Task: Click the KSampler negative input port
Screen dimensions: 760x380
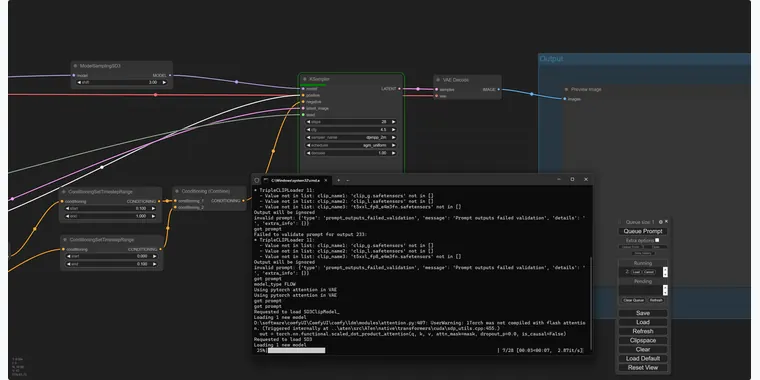Action: coord(303,102)
